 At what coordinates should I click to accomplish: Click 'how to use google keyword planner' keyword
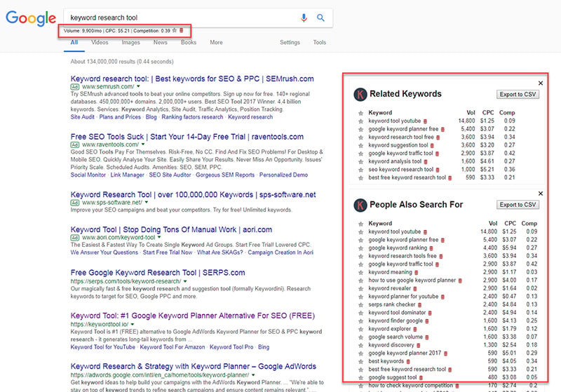pyautogui.click(x=412, y=280)
